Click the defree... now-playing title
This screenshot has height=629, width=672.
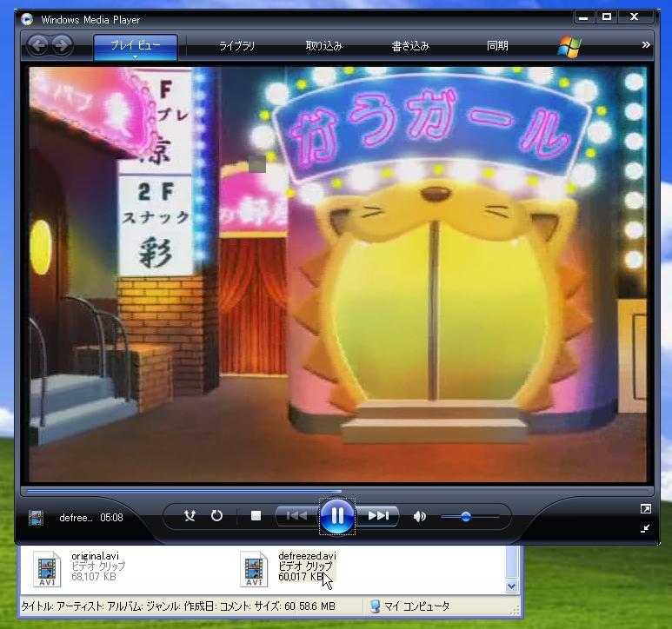[x=76, y=518]
